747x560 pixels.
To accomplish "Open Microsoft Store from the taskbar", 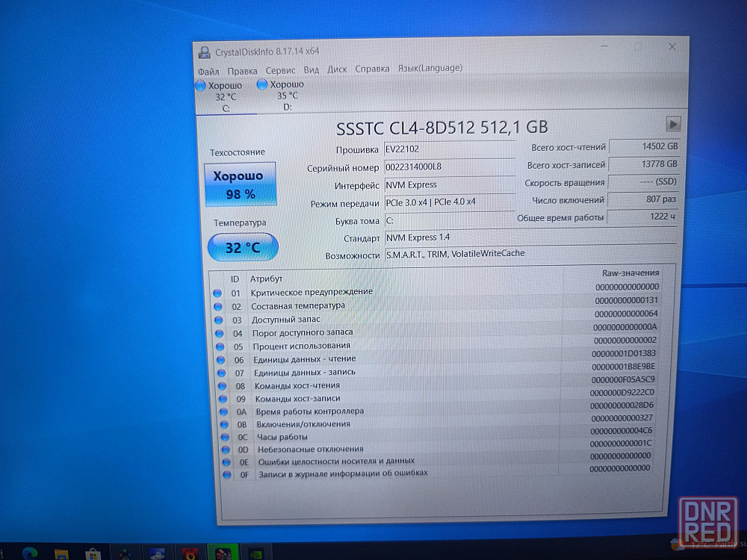I will (x=93, y=554).
